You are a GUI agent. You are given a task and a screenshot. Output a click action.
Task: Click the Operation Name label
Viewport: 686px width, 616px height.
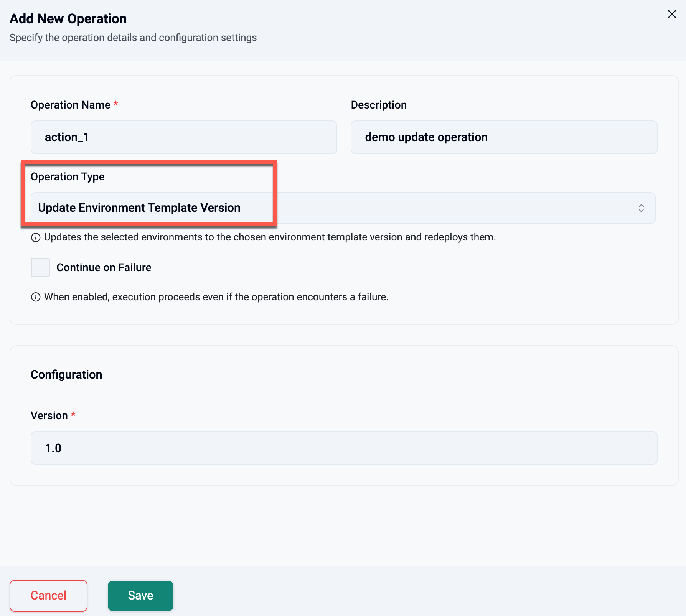pyautogui.click(x=71, y=105)
